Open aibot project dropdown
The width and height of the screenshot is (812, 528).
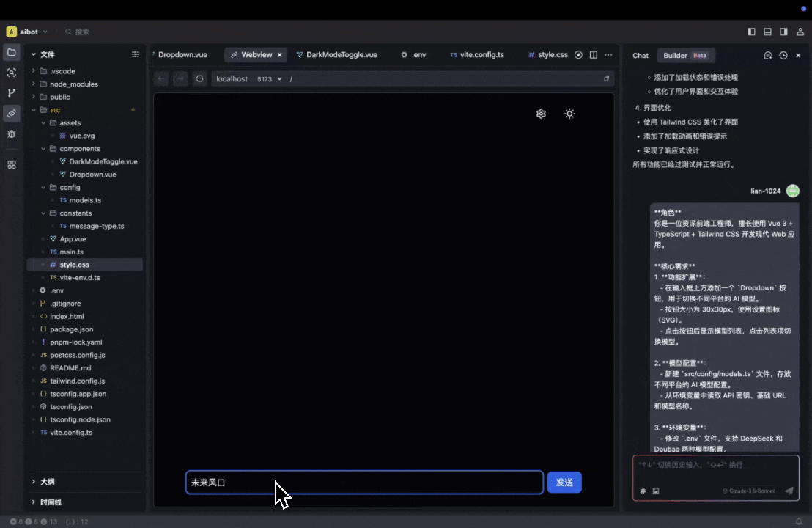[27, 32]
